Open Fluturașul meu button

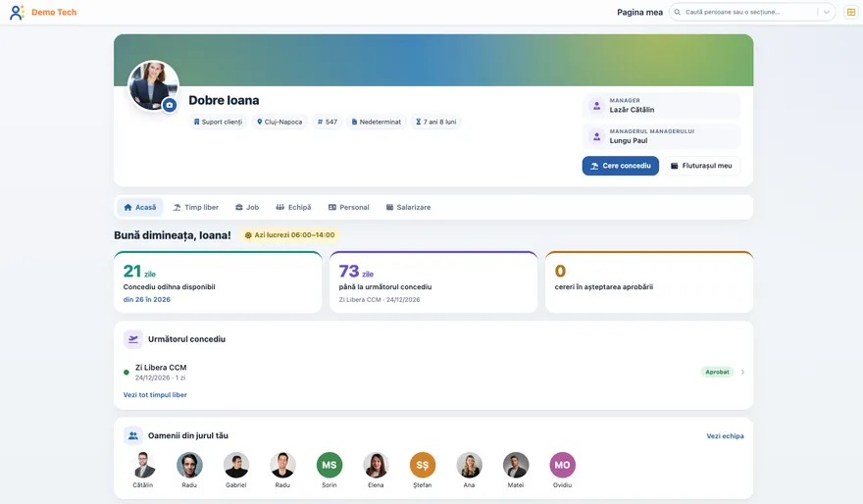(x=701, y=166)
